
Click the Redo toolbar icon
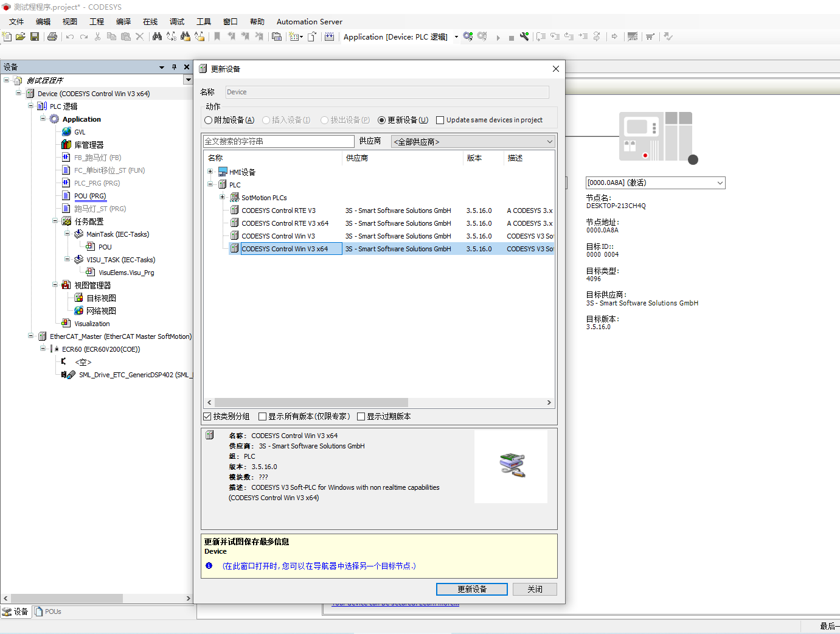pos(84,37)
